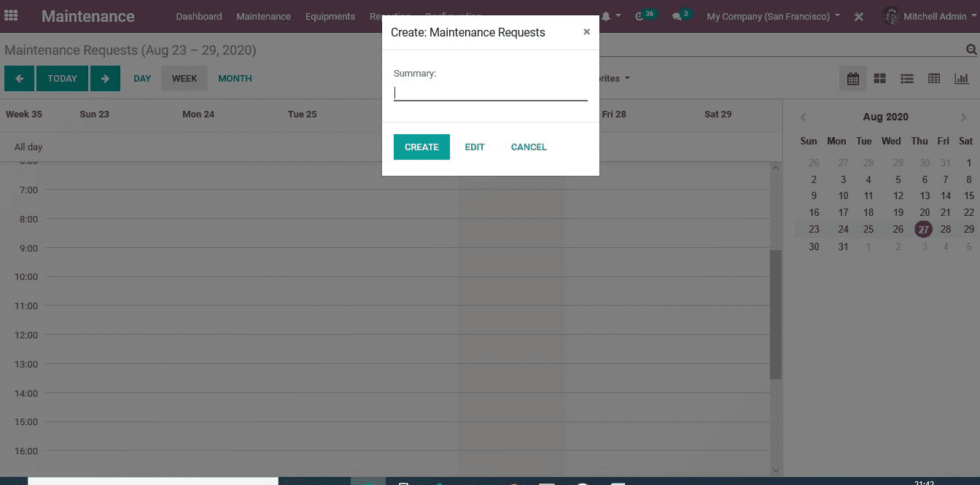Viewport: 980px width, 485px height.
Task: Expand the Favorites dropdown
Action: tap(613, 78)
